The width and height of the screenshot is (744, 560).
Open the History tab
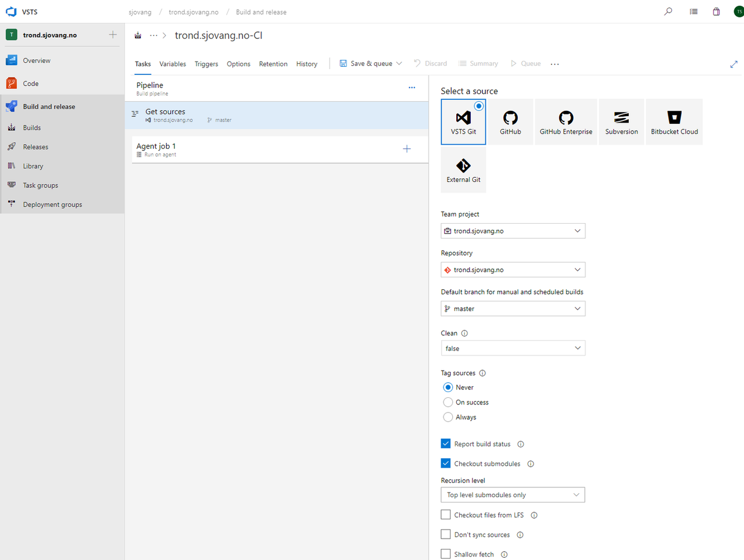coord(306,64)
